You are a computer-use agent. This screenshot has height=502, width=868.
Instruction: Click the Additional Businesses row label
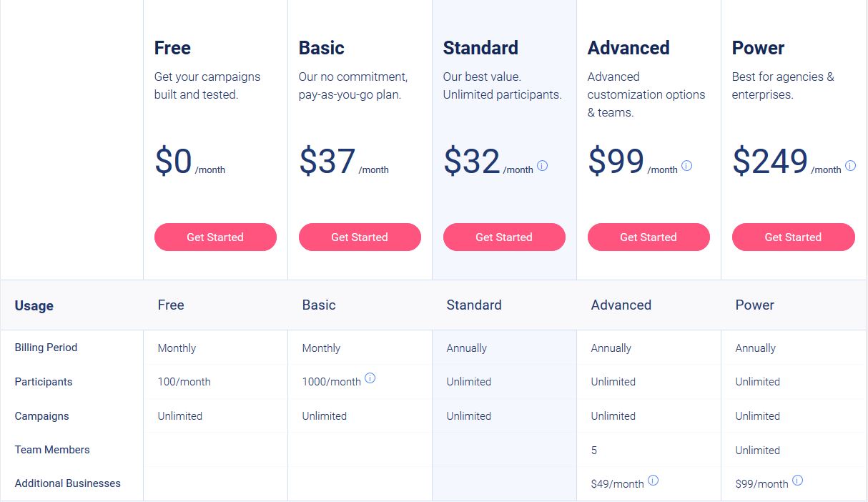pos(68,483)
